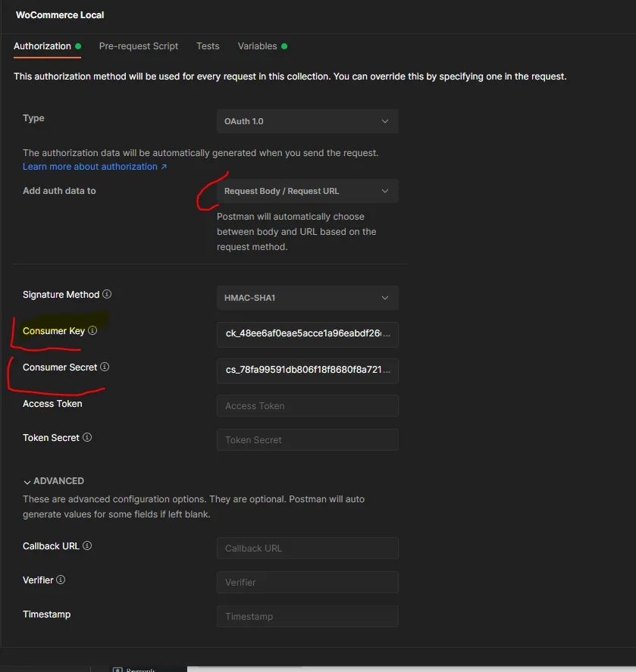
Task: Click the Token Secret input field
Action: [x=308, y=439]
